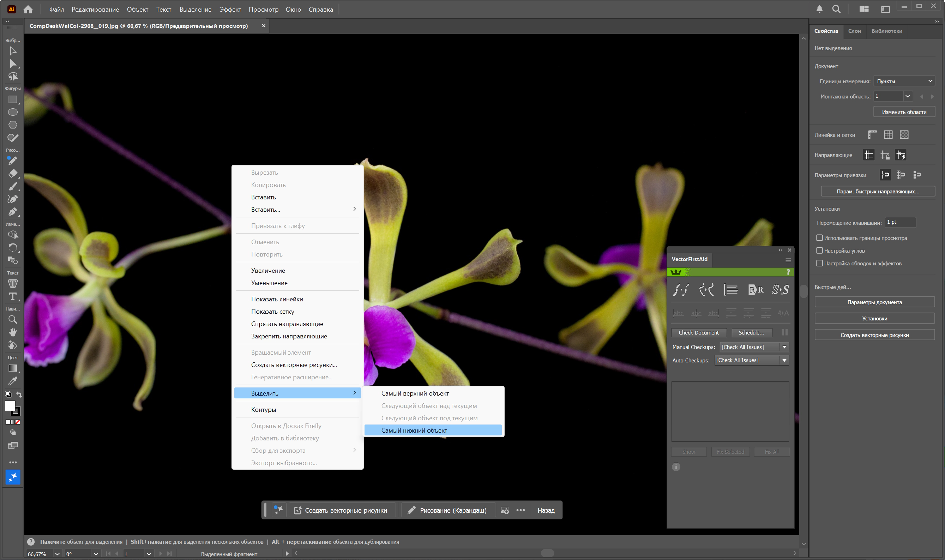This screenshot has height=560, width=945.
Task: Open VectorFirstAid help question mark
Action: click(788, 272)
